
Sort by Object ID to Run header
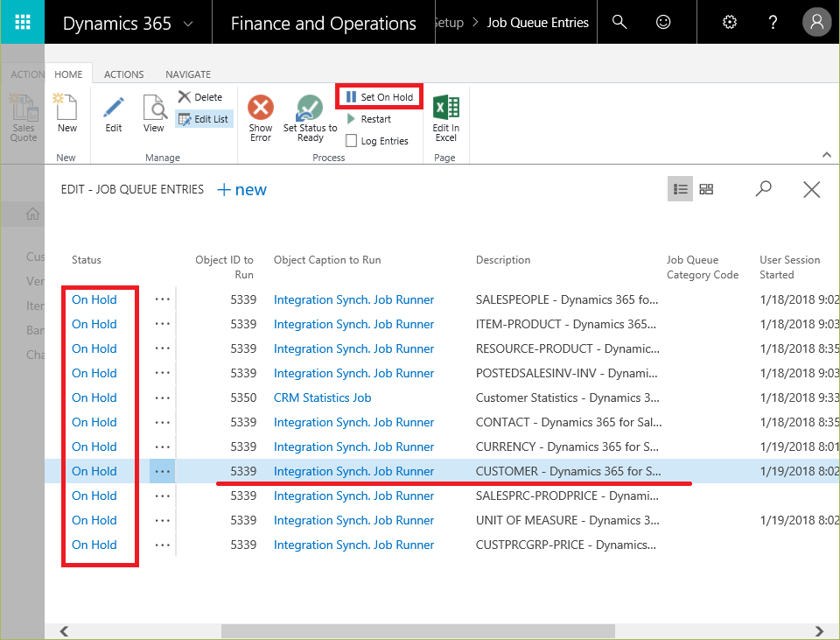point(225,267)
